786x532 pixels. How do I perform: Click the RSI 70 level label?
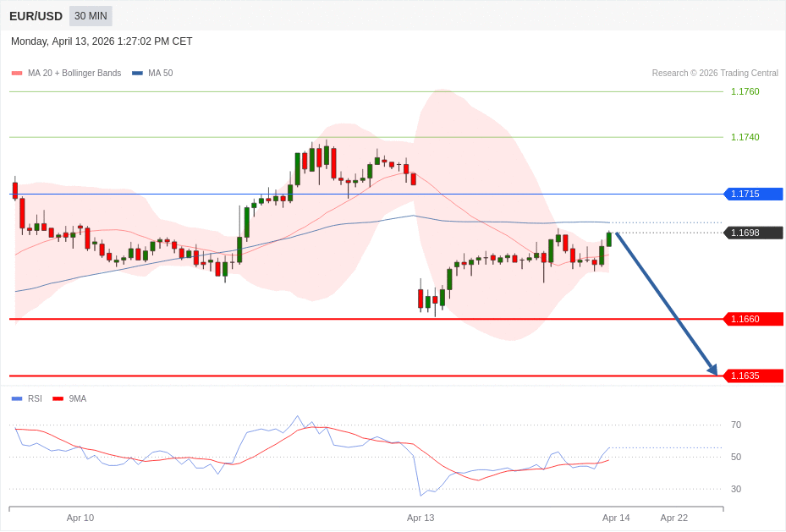pos(736,425)
